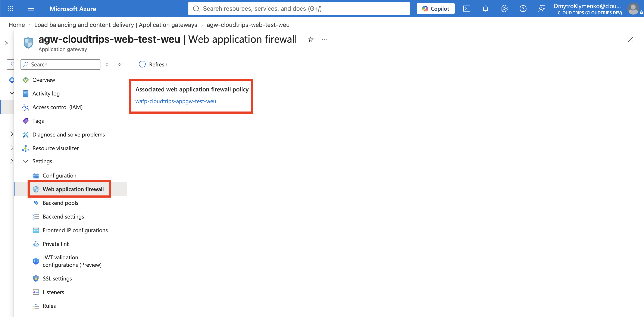The image size is (644, 317).
Task: Close the Web application firewall blade
Action: click(x=631, y=39)
